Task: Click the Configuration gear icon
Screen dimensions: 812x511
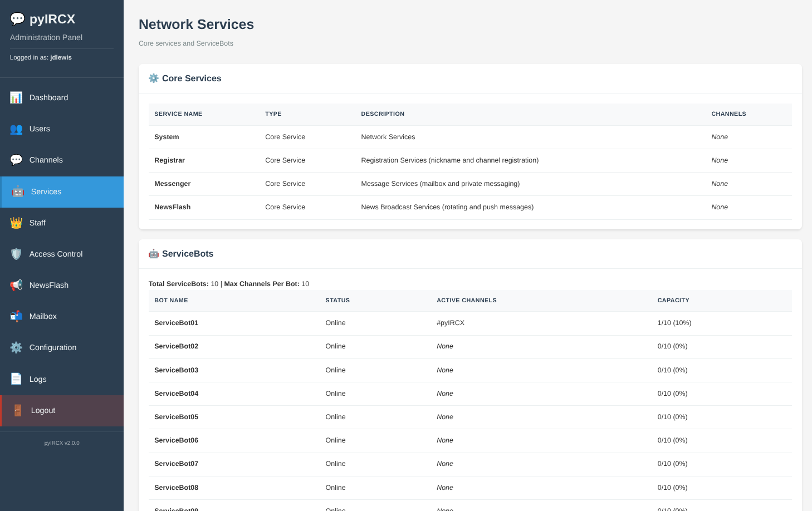Action: click(16, 348)
